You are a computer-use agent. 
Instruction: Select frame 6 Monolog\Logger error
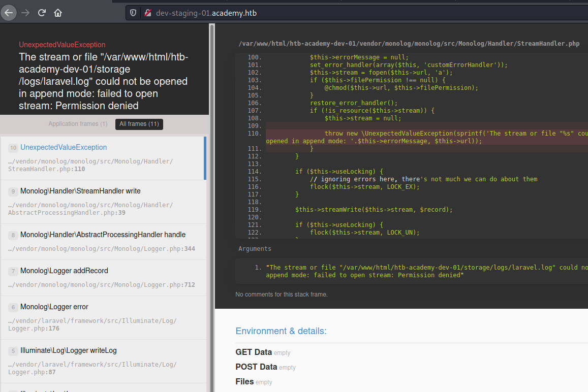click(54, 307)
